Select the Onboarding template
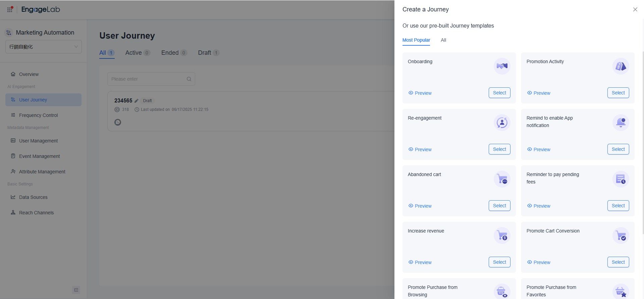Viewport: 644px width, 299px height. coord(499,93)
